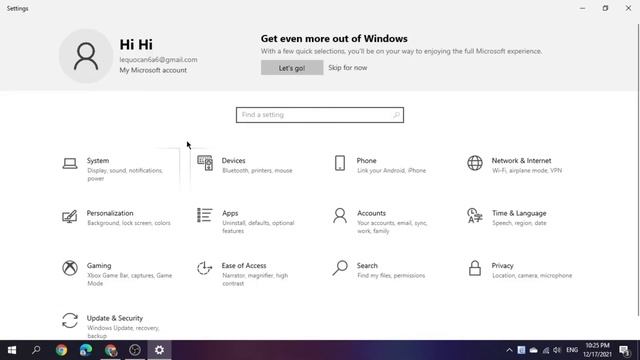This screenshot has width=640, height=360.
Task: Restore down the Settings window
Action: [x=605, y=8]
